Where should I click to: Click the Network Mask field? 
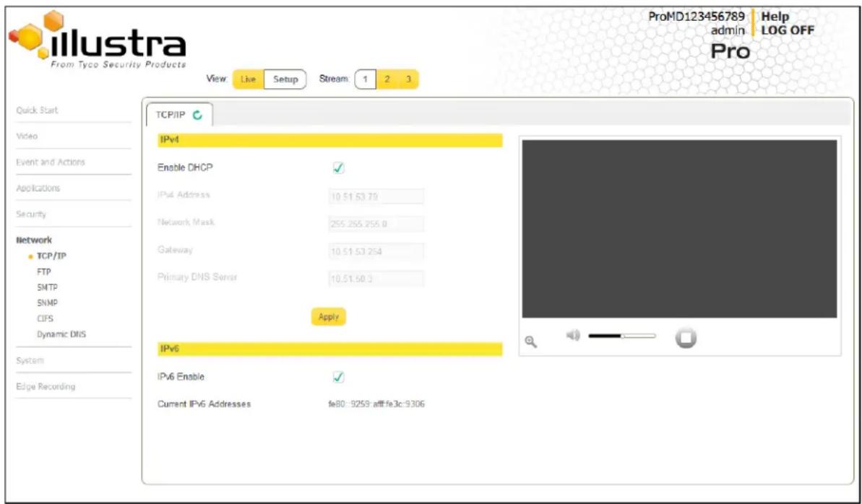tap(376, 224)
